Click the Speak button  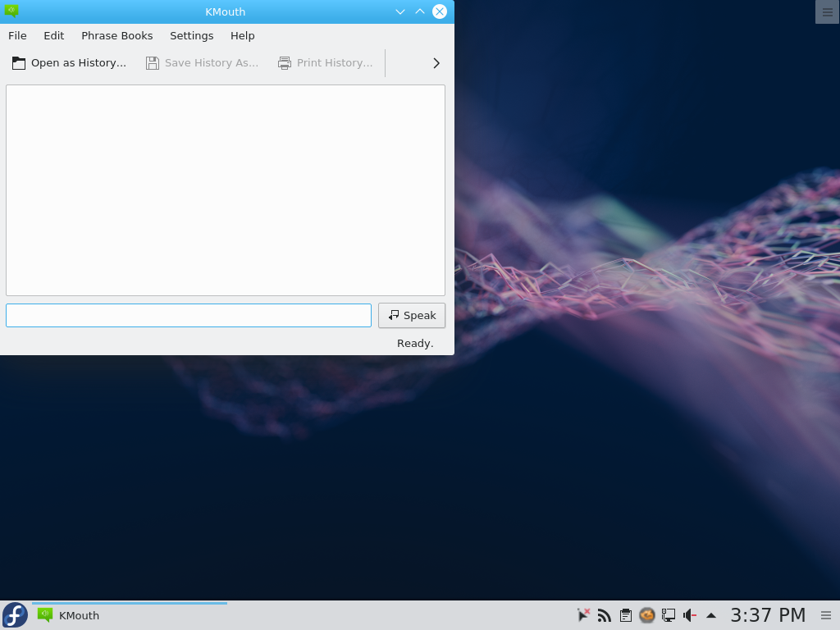pyautogui.click(x=412, y=316)
